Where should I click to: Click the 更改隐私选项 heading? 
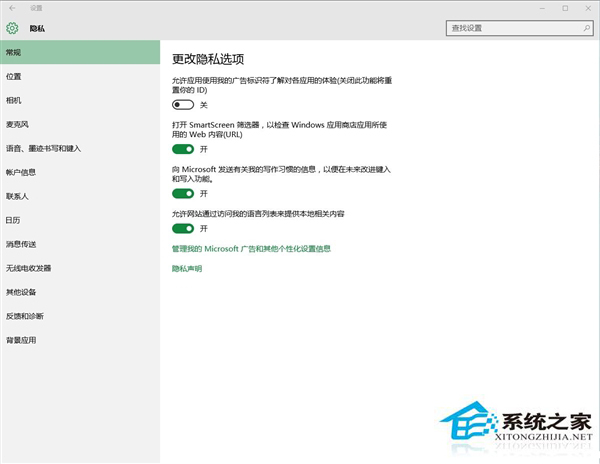(208, 59)
